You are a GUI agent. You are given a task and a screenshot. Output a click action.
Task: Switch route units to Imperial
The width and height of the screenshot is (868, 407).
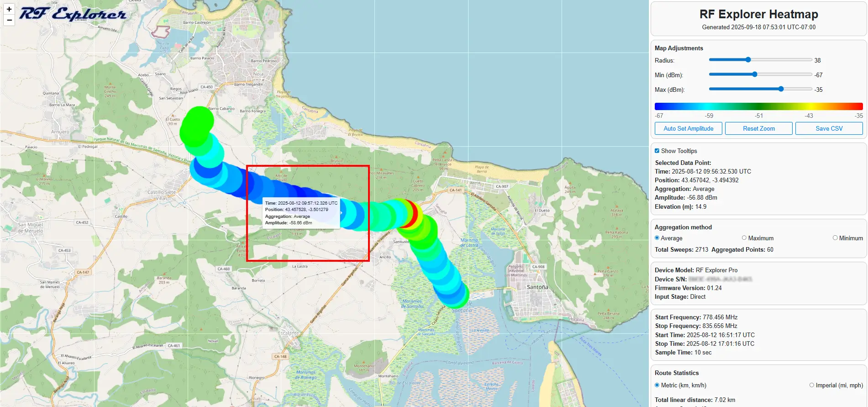pyautogui.click(x=812, y=385)
